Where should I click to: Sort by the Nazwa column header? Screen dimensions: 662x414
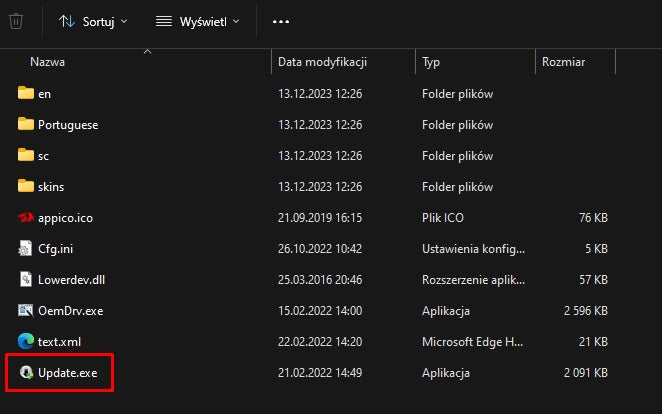tap(47, 62)
